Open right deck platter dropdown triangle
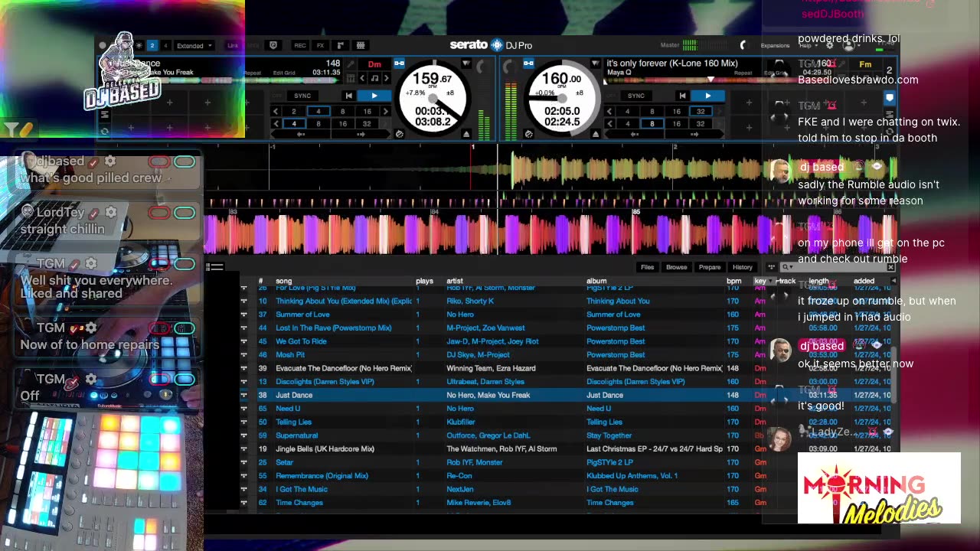This screenshot has width=980, height=551. (x=595, y=64)
